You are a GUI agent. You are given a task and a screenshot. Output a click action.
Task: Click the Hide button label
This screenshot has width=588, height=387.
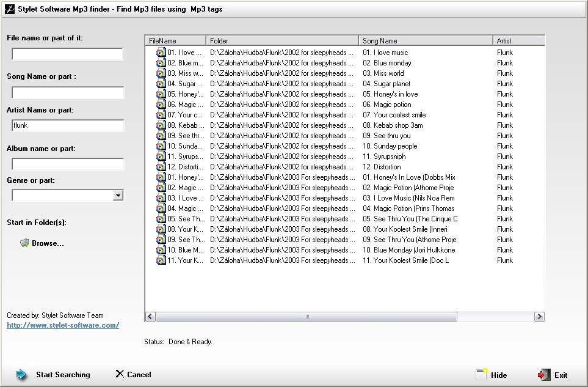499,375
